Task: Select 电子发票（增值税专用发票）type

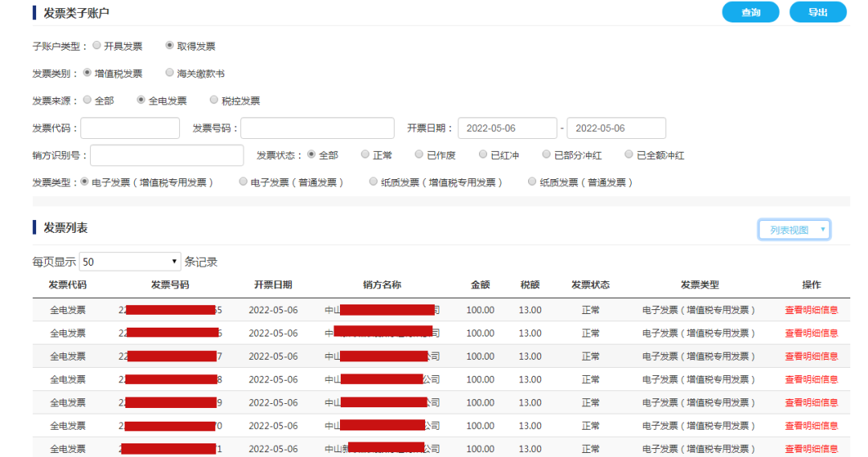Action: pos(84,182)
